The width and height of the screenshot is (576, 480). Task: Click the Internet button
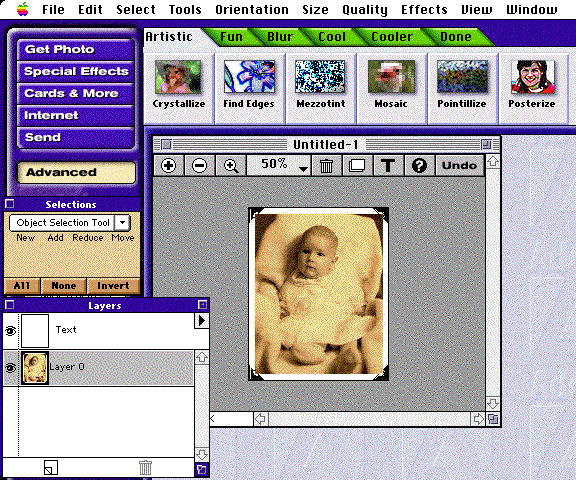75,116
